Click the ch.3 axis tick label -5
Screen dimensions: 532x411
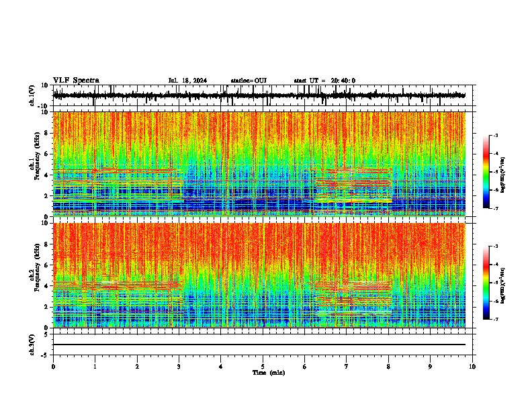46,355
